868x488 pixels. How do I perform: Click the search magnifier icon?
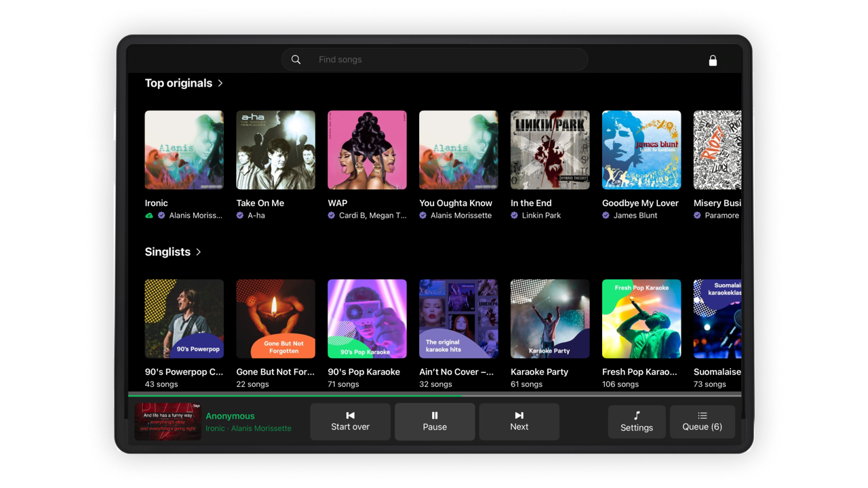coord(296,60)
